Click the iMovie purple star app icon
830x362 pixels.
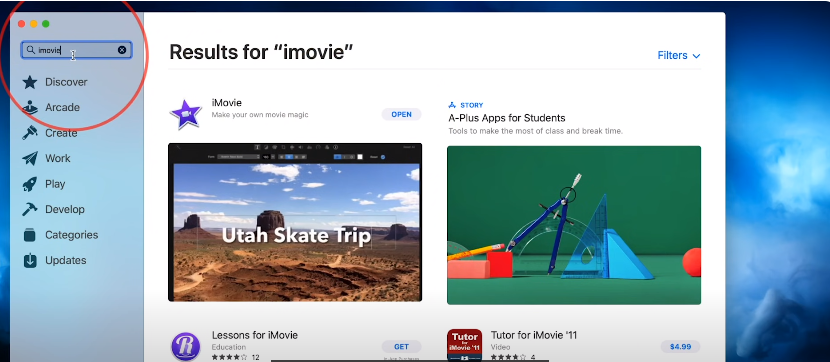coord(185,114)
